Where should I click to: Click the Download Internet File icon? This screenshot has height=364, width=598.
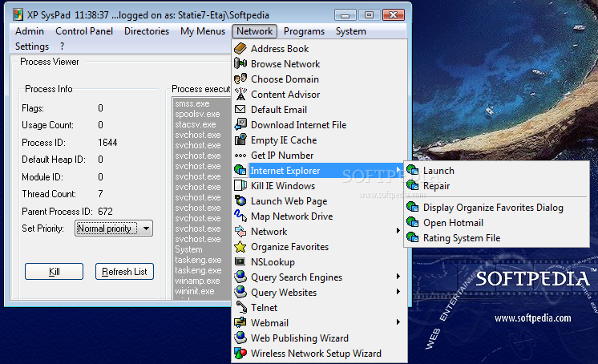click(x=240, y=125)
